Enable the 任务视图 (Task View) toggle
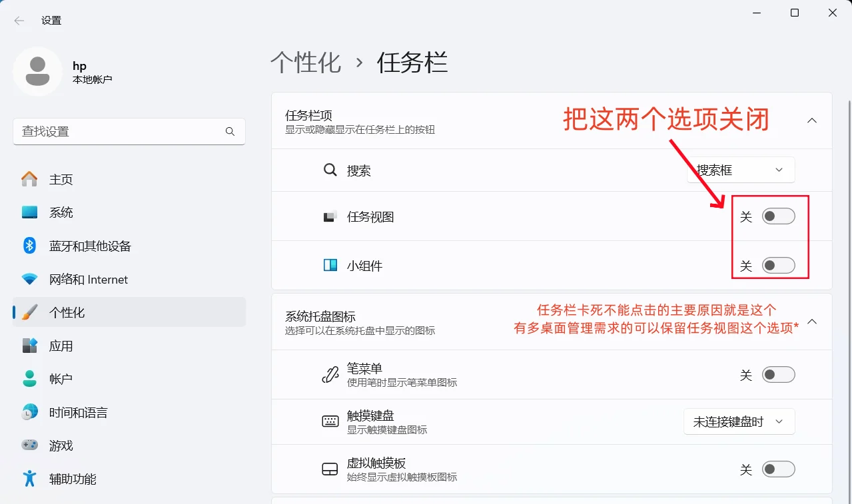This screenshot has height=504, width=852. coord(778,216)
